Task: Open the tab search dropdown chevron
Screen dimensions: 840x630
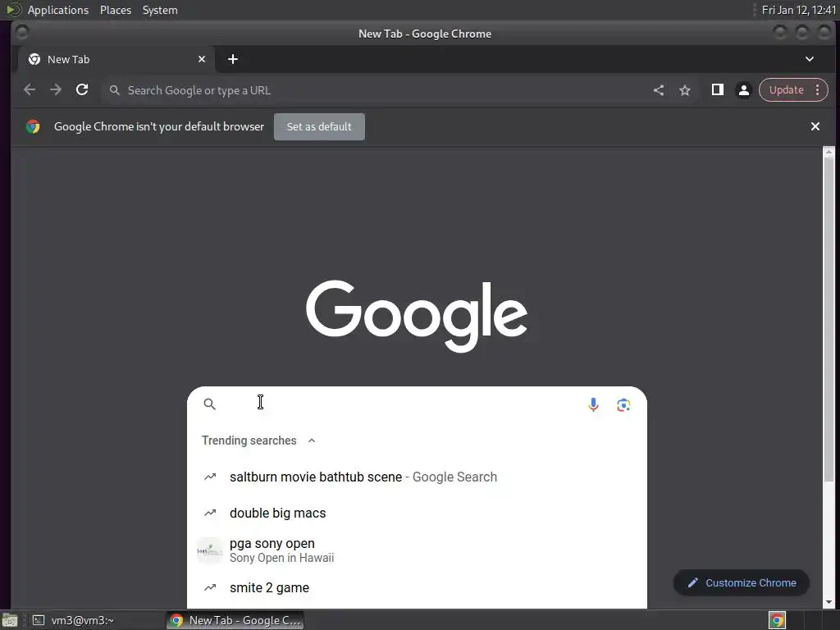Action: point(810,59)
